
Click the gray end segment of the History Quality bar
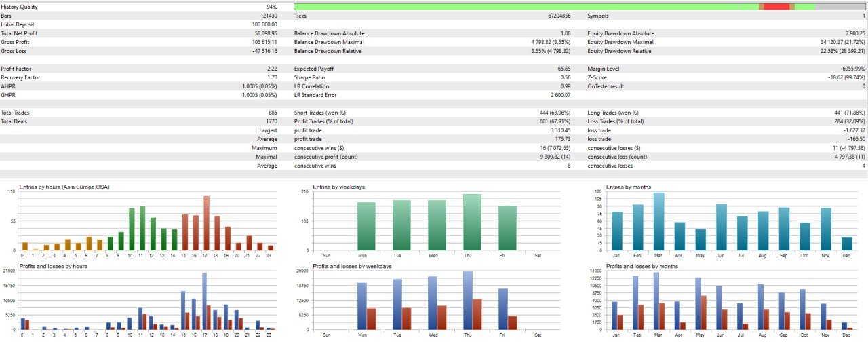840,7
